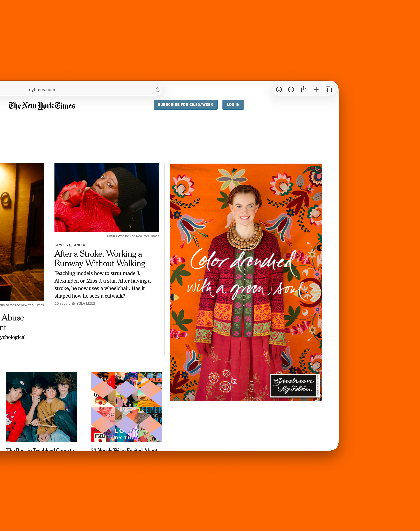Show all tabs via tab overview icon
This screenshot has height=531, width=420.
click(329, 89)
